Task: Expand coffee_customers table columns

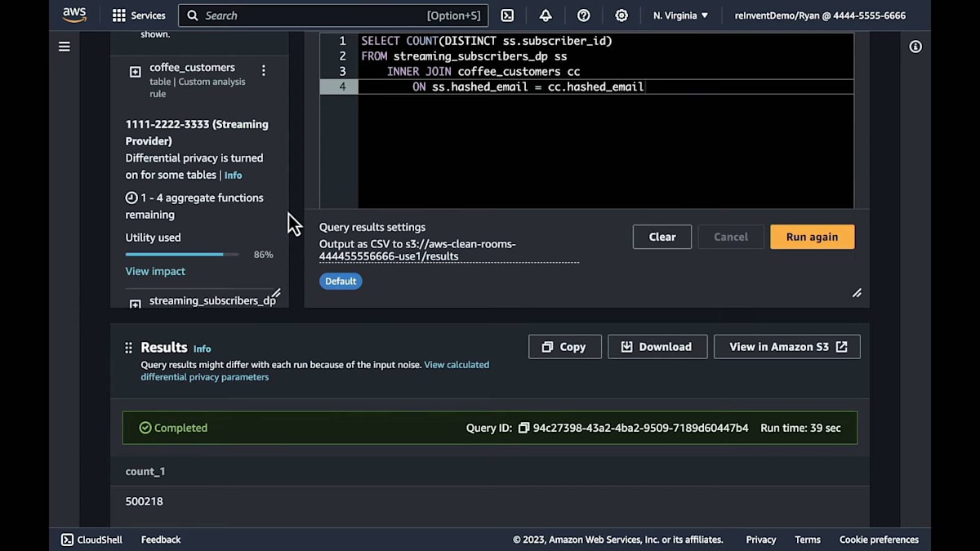Action: point(136,72)
